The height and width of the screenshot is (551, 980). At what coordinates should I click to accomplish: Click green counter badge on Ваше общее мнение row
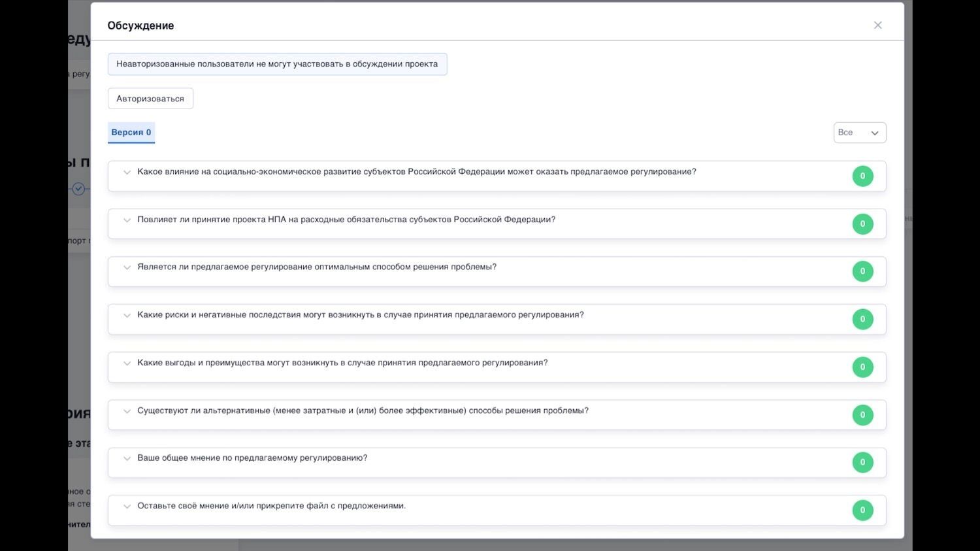pyautogui.click(x=862, y=462)
